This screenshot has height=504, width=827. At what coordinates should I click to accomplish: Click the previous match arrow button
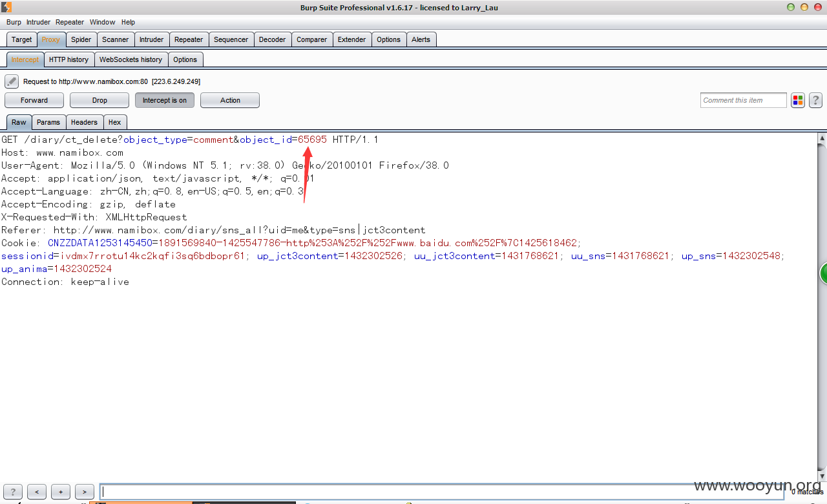37,492
